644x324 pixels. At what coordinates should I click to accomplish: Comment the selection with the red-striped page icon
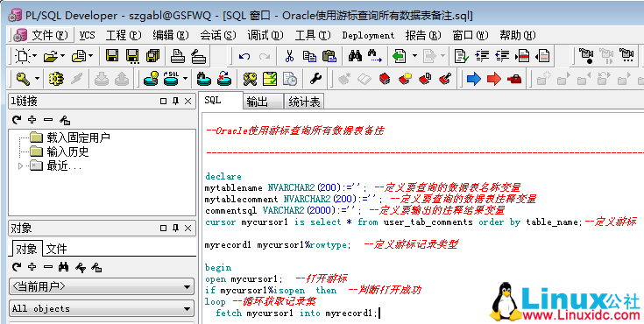point(523,56)
